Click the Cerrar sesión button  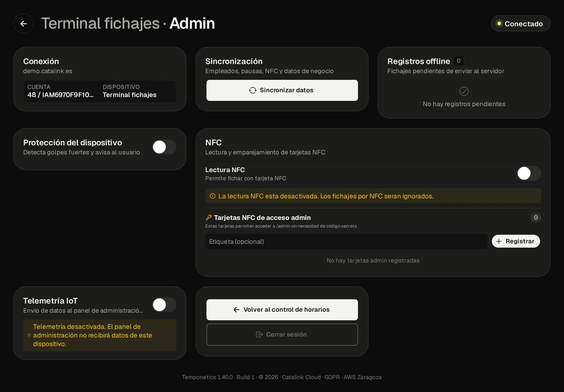click(282, 335)
